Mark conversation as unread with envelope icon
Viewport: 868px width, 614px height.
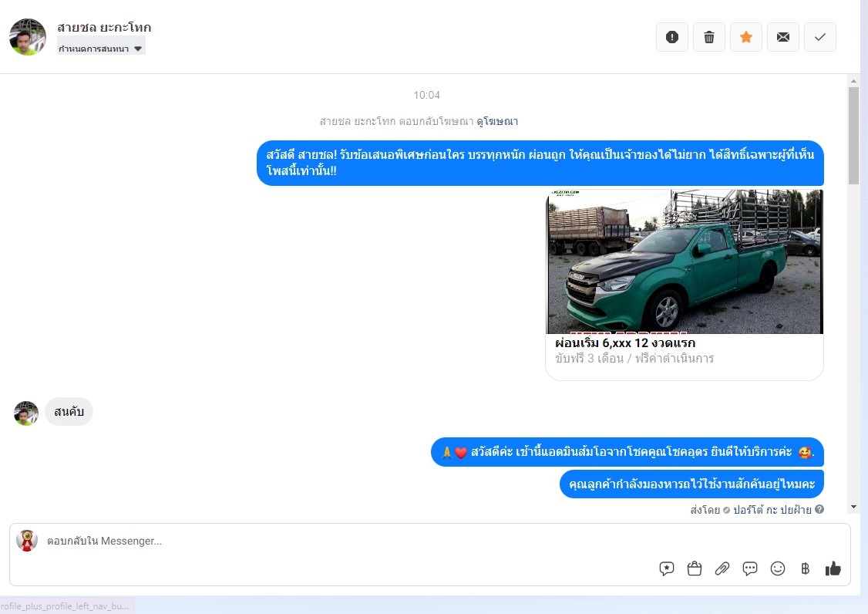782,37
